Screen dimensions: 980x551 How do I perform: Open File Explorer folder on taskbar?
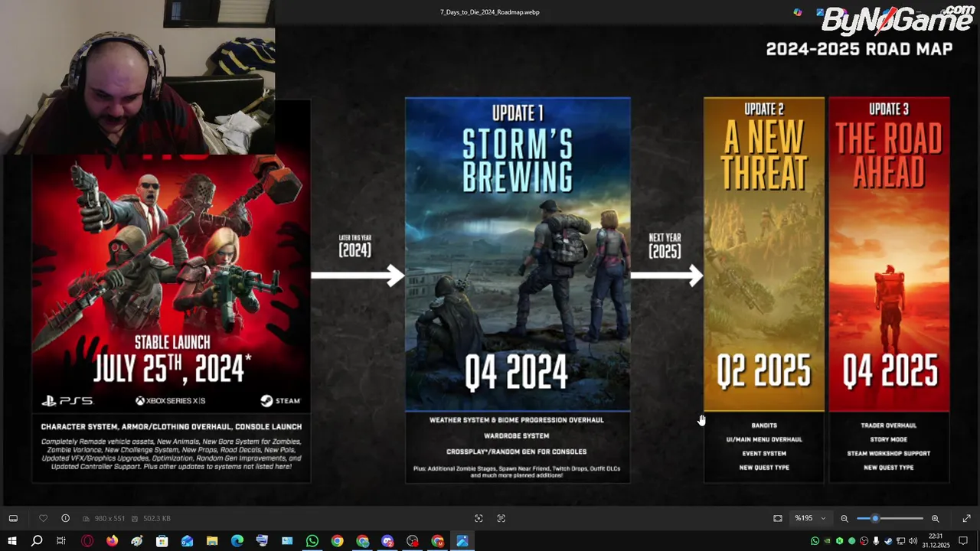point(212,541)
